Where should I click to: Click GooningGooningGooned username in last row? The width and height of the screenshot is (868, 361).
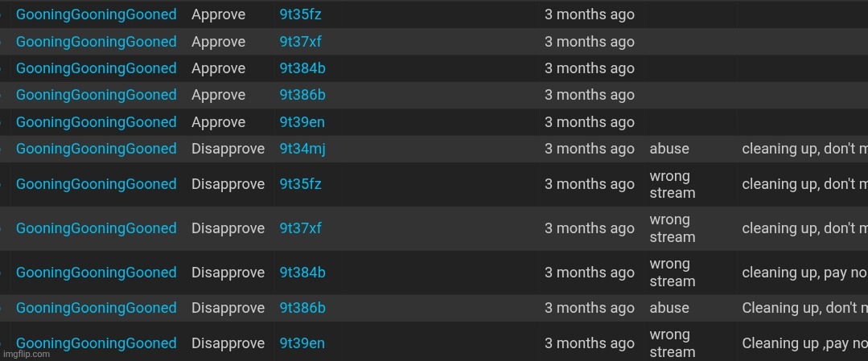(x=97, y=344)
